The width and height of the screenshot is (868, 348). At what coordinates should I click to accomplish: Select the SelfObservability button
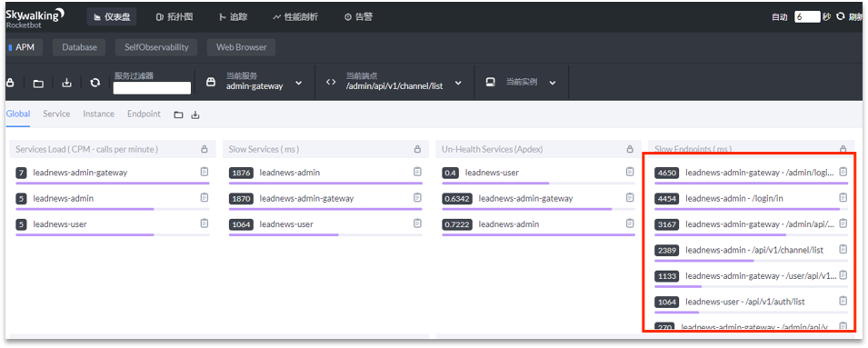pos(156,47)
